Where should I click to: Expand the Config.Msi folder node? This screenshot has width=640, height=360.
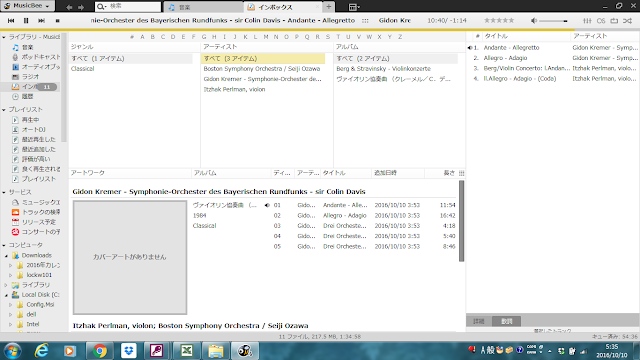[11, 304]
